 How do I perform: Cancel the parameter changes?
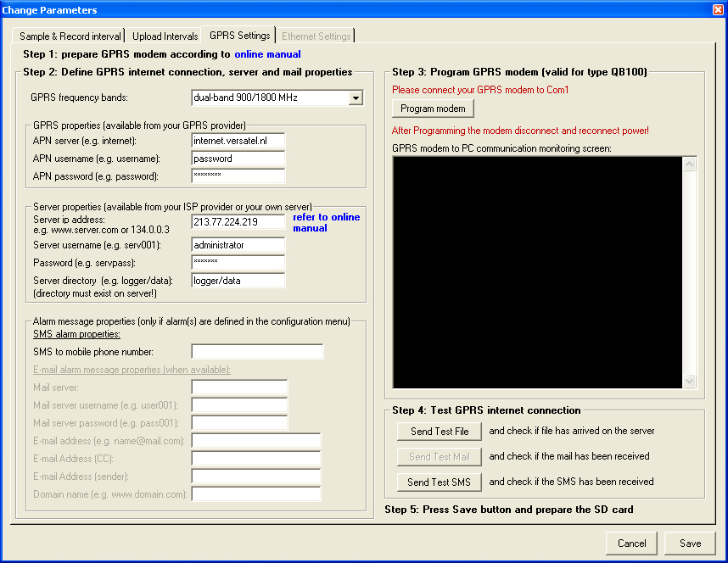(x=631, y=543)
